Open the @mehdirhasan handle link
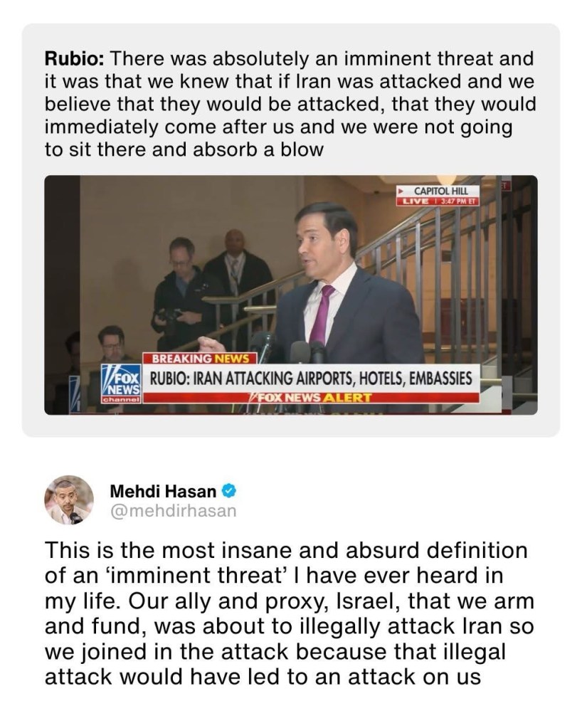 pyautogui.click(x=173, y=511)
